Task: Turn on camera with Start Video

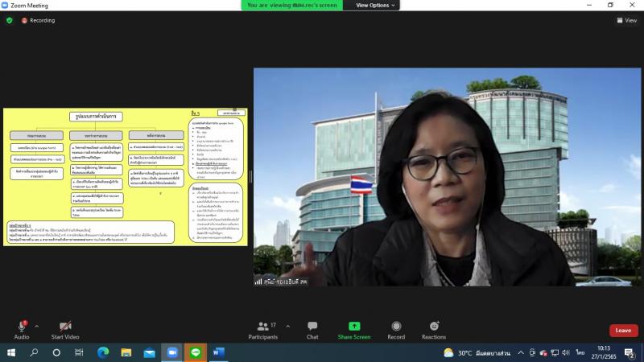Action: [65, 331]
